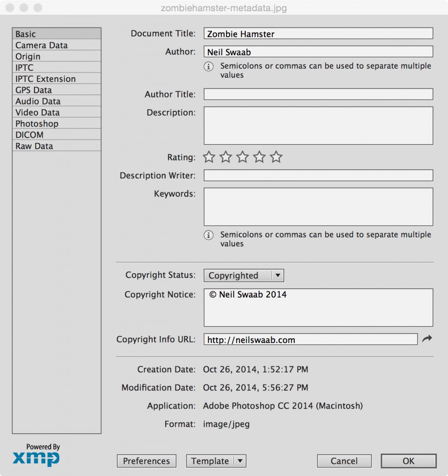448x476 pixels.
Task: Focus the Description Writer field
Action: point(318,175)
